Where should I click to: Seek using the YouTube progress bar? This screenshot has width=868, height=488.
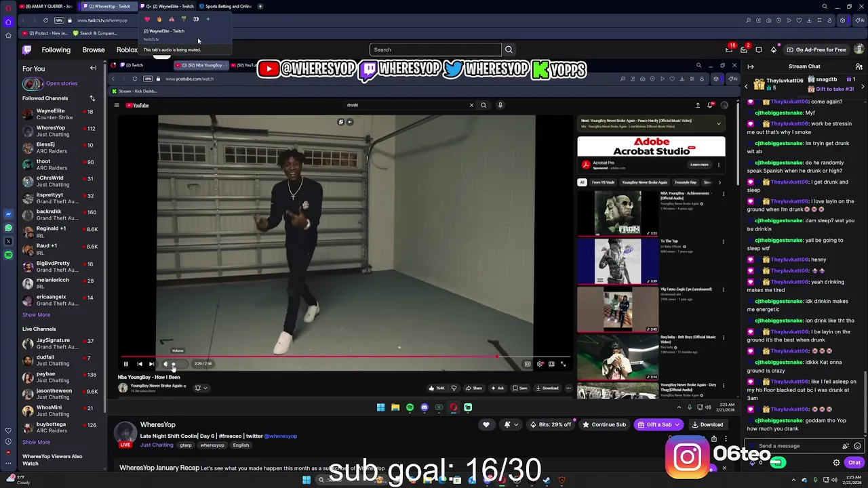[346, 356]
